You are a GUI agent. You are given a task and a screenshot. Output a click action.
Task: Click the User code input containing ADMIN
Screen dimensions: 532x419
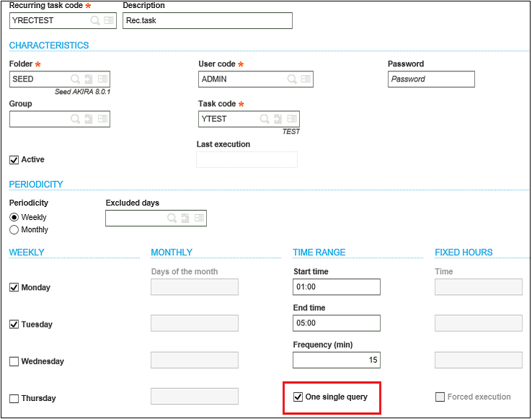click(256, 79)
